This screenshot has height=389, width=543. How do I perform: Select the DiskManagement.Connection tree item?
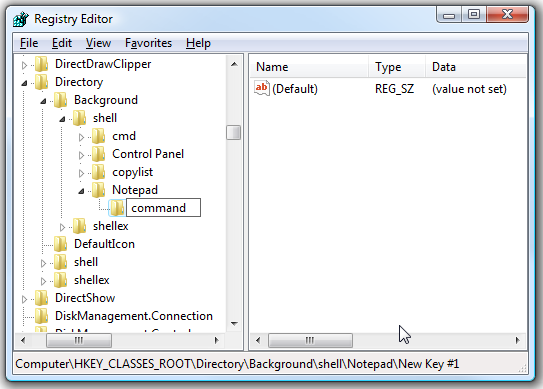point(134,316)
